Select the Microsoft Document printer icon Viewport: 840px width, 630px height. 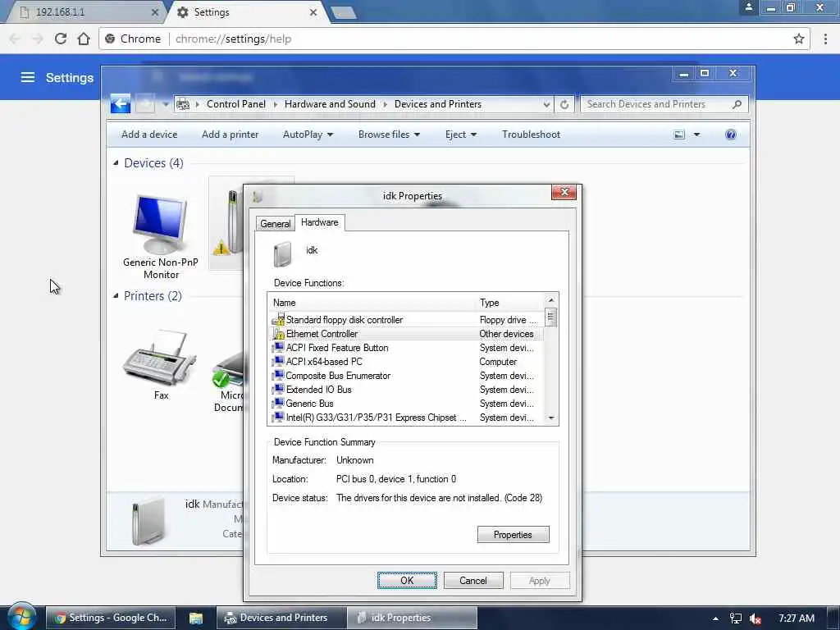coord(229,381)
